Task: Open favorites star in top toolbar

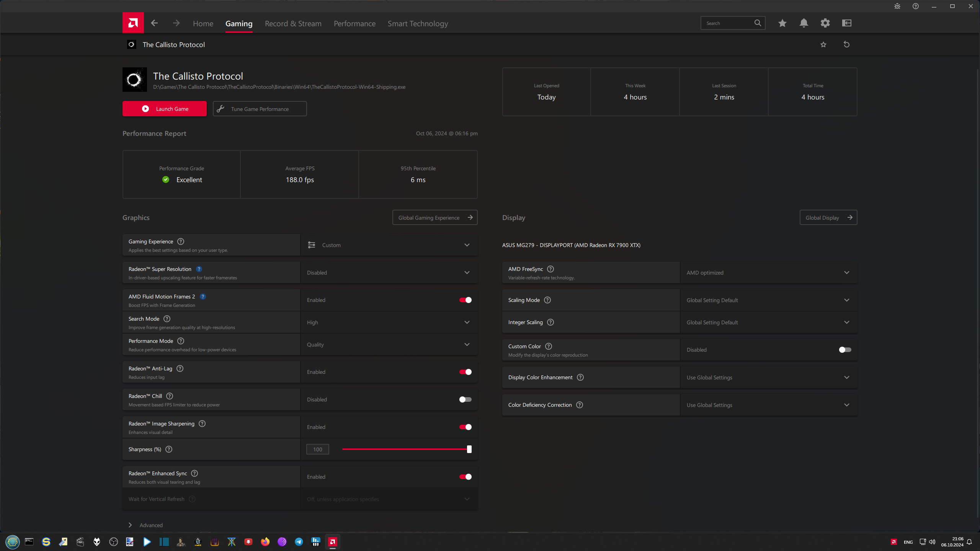Action: [x=782, y=23]
